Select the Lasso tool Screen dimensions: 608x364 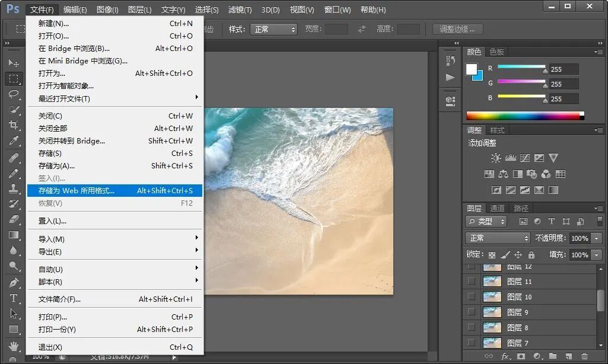[x=14, y=94]
